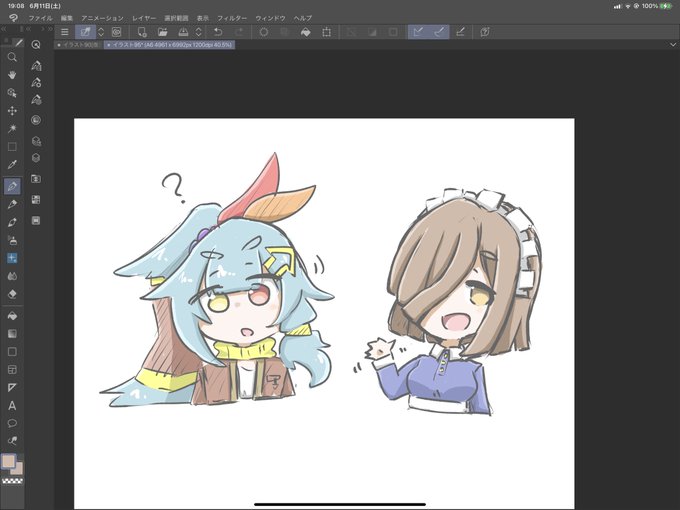Select the Airbrush tool
Viewport: 680px width, 510px height.
[x=12, y=240]
